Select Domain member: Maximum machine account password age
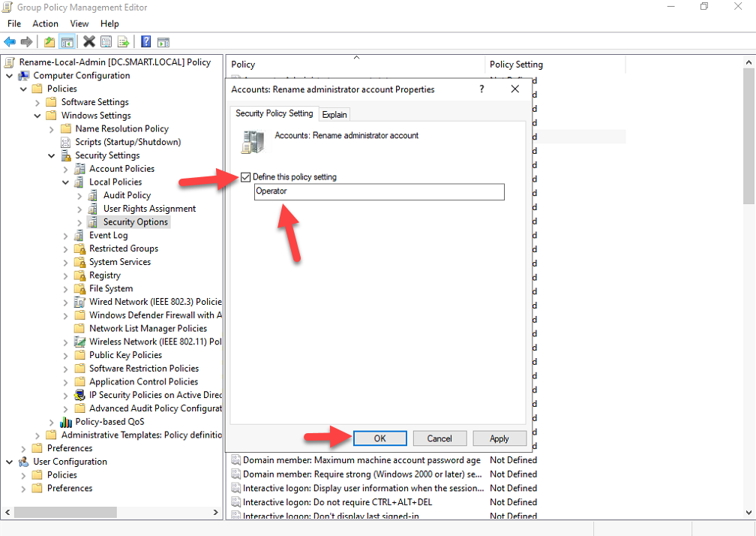The image size is (756, 536). tap(361, 460)
